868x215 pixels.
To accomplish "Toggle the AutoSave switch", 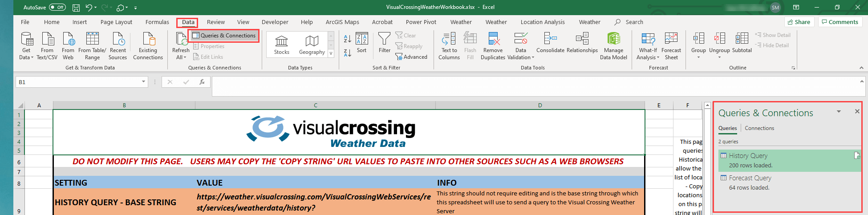I will (x=57, y=7).
